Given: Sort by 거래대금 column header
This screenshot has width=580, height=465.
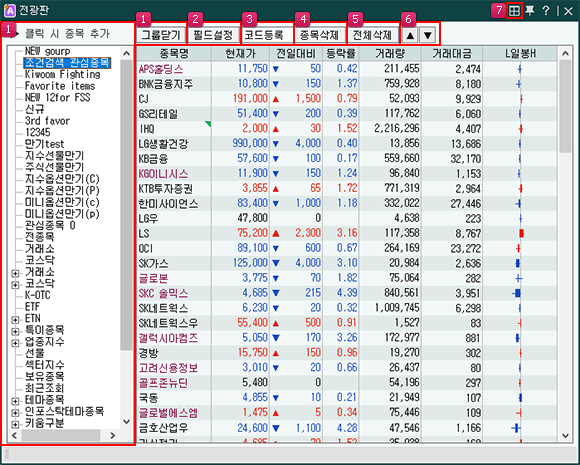Looking at the screenshot, I should coord(452,54).
